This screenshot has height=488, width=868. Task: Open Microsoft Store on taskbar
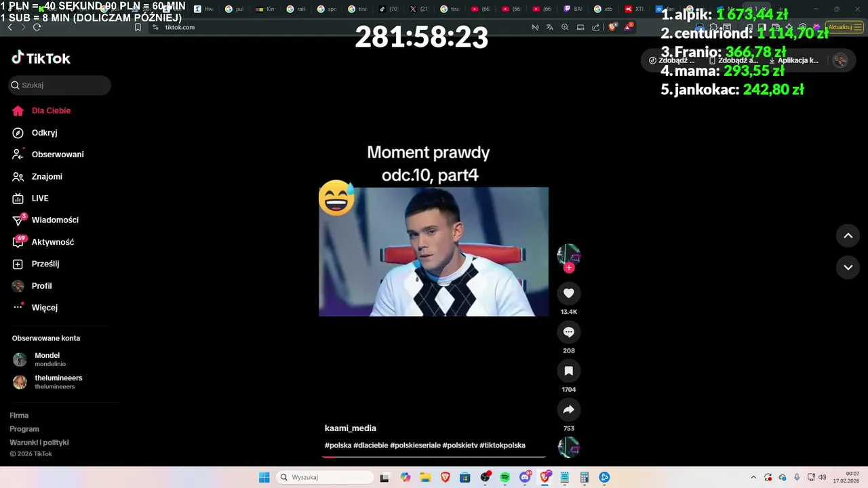click(x=465, y=477)
